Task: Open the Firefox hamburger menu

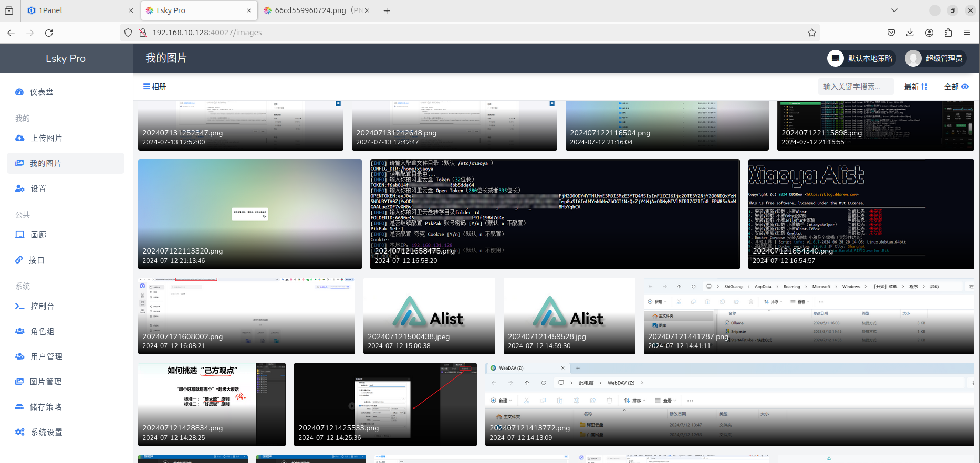Action: coord(967,33)
